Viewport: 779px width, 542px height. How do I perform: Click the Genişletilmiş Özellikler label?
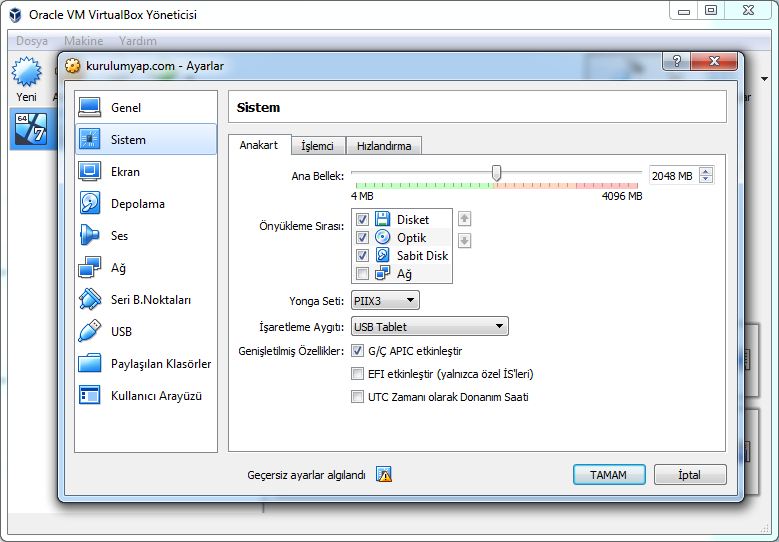coord(291,351)
